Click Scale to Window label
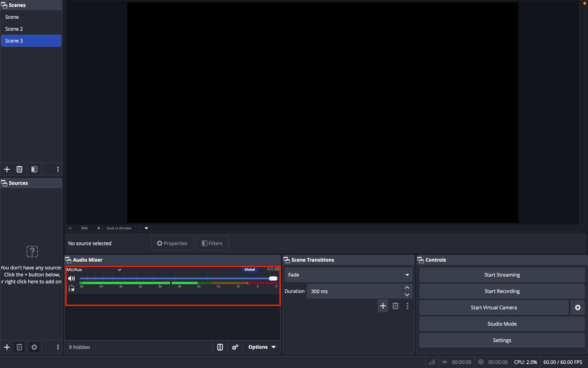 point(119,228)
